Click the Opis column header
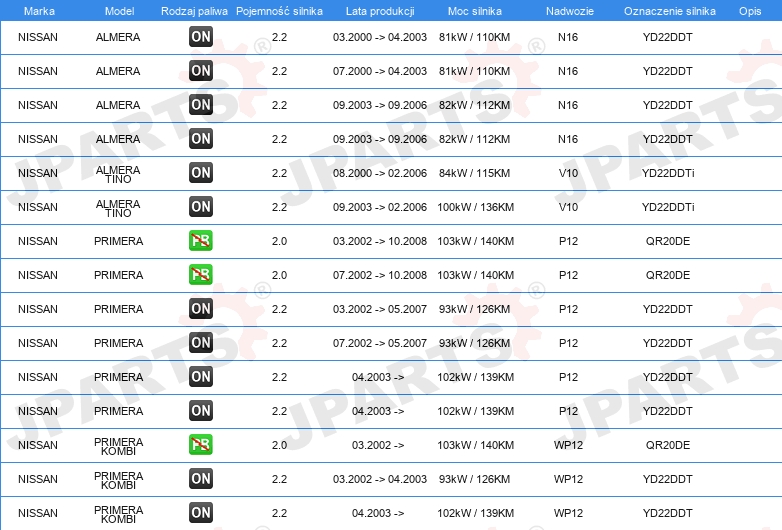 pyautogui.click(x=750, y=11)
